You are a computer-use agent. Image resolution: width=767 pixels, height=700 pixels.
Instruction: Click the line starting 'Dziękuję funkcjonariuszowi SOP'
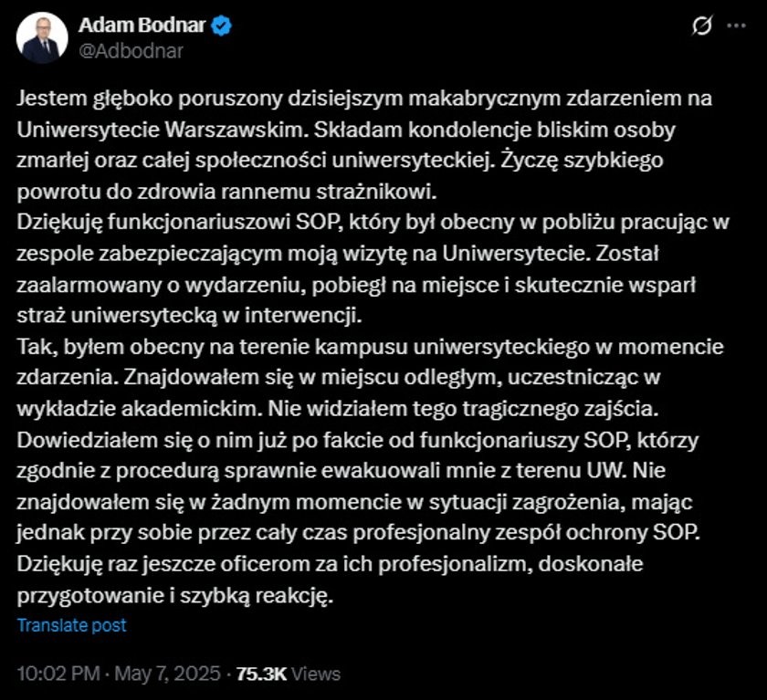pos(373,223)
